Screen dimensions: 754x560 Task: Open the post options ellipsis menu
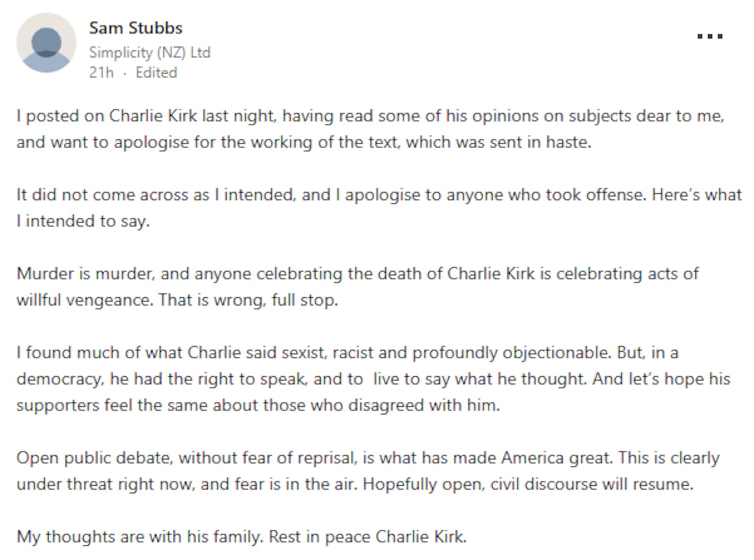coord(709,36)
